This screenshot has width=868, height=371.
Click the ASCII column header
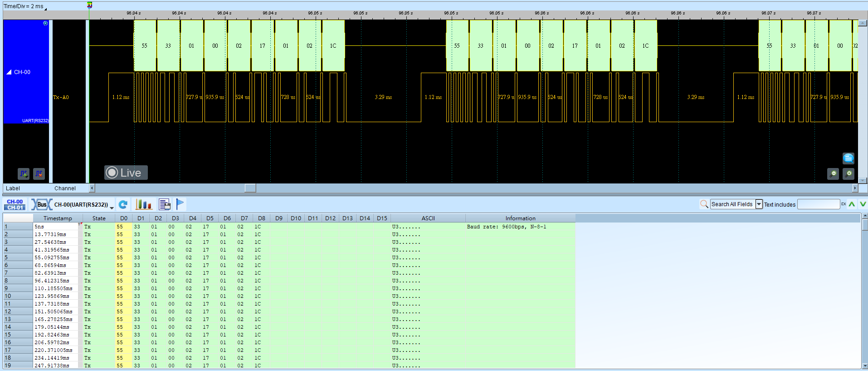[x=428, y=218]
